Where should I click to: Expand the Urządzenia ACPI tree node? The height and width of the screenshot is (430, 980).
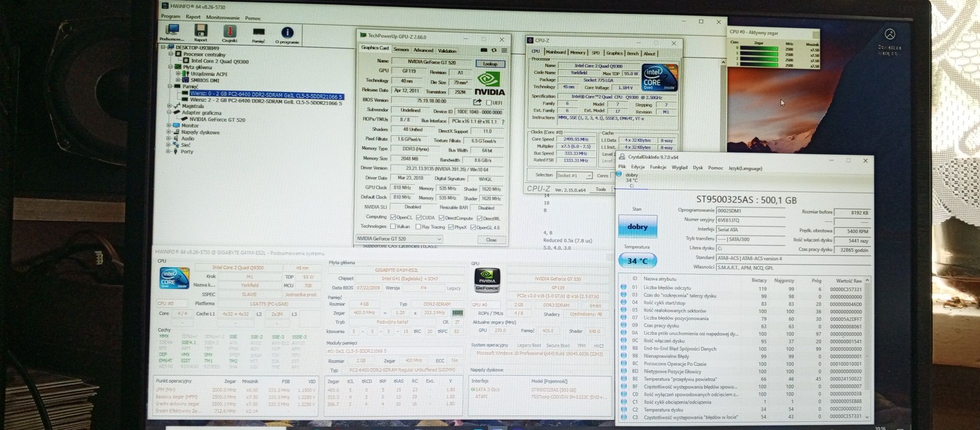(x=178, y=73)
